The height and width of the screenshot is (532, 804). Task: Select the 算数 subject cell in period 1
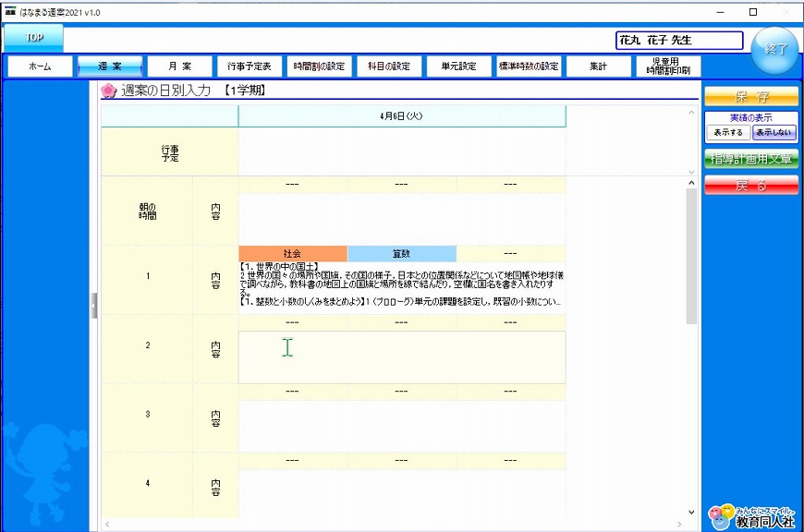(401, 254)
